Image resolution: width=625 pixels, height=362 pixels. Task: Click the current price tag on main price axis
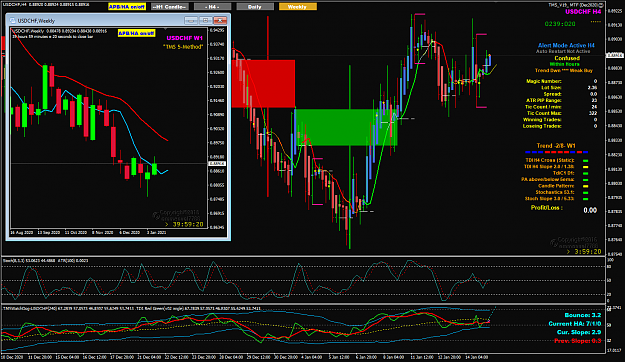[615, 55]
